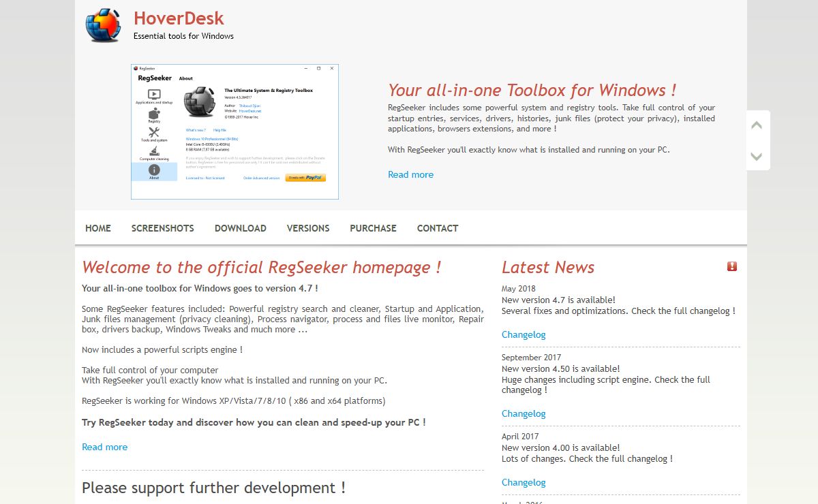Click the 'Your all-in-one Toolbox for Windows !' heading
The height and width of the screenshot is (504, 818).
532,90
